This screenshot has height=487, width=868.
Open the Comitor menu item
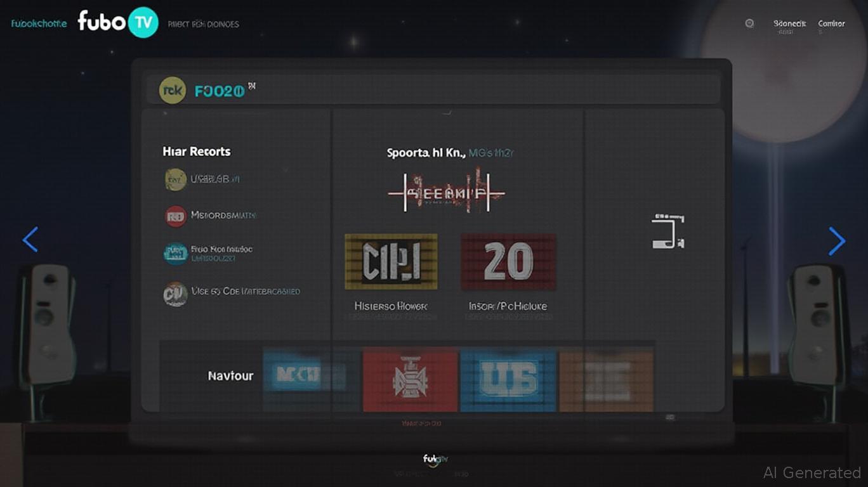[x=831, y=23]
